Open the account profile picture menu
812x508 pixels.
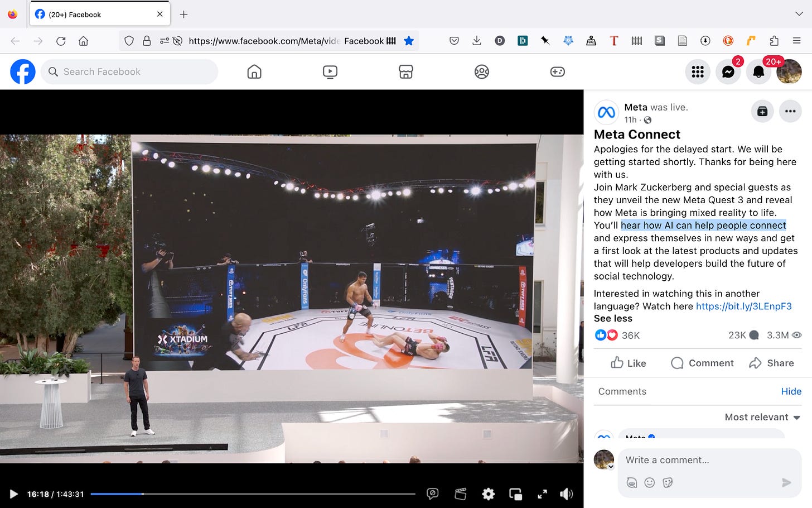click(789, 71)
